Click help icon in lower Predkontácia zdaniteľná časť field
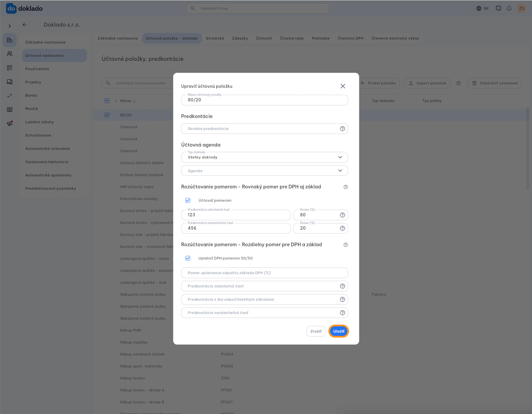This screenshot has height=414, width=532. click(x=342, y=286)
